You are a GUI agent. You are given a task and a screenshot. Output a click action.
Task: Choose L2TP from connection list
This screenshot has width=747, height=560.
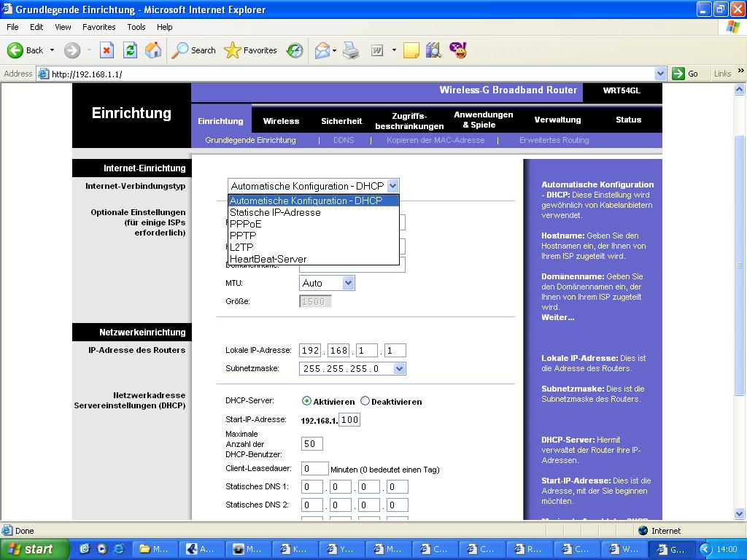pyautogui.click(x=314, y=247)
